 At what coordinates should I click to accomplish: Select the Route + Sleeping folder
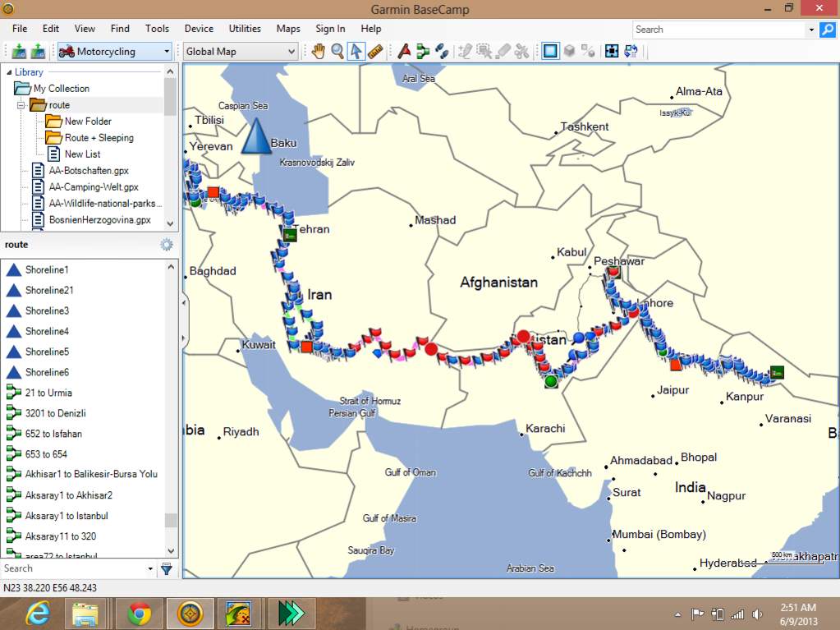[99, 138]
